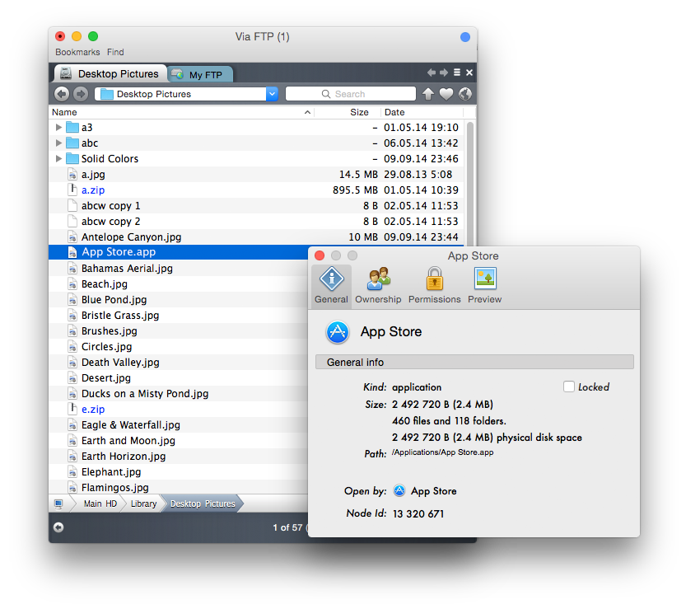700x609 pixels.
Task: Click the computer icon at the start of the breadcrumb bar
Action: pos(58,503)
